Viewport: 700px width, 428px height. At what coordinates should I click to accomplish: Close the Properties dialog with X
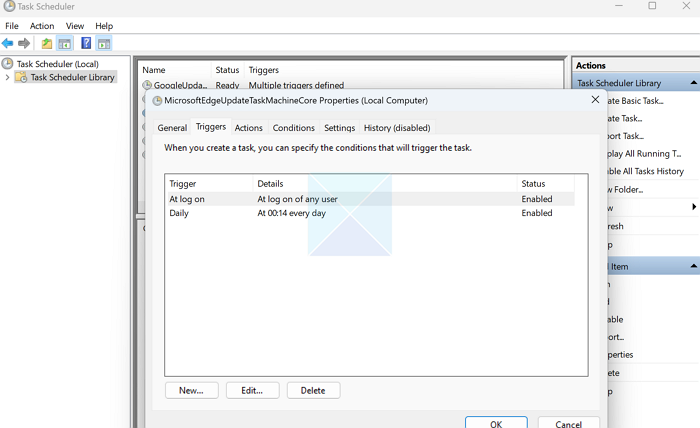pyautogui.click(x=595, y=100)
